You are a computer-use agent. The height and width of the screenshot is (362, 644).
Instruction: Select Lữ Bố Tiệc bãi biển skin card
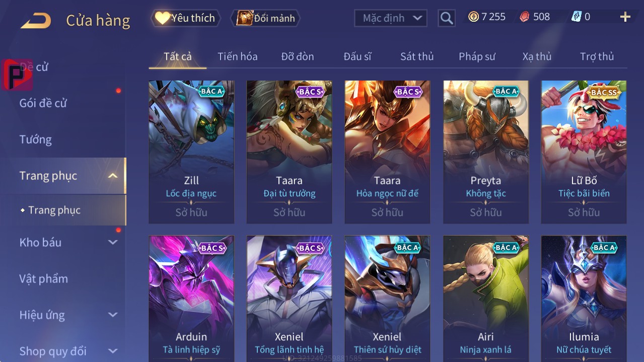tap(584, 152)
